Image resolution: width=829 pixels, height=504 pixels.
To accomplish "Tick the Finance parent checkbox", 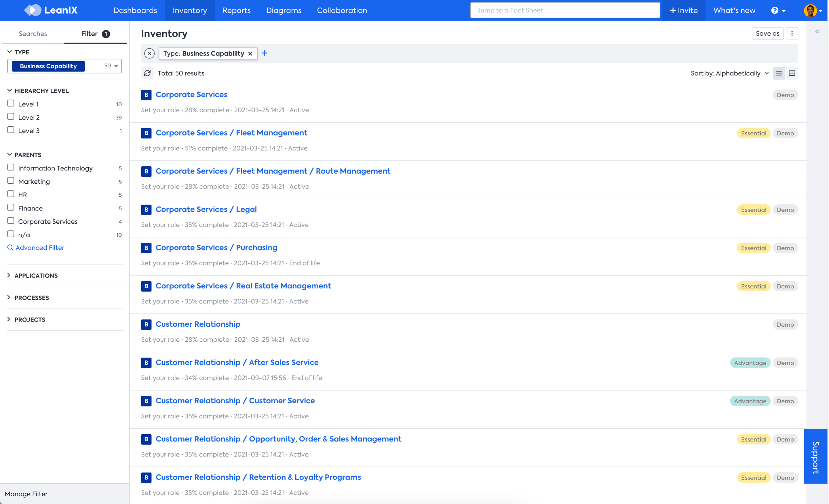I will 11,207.
